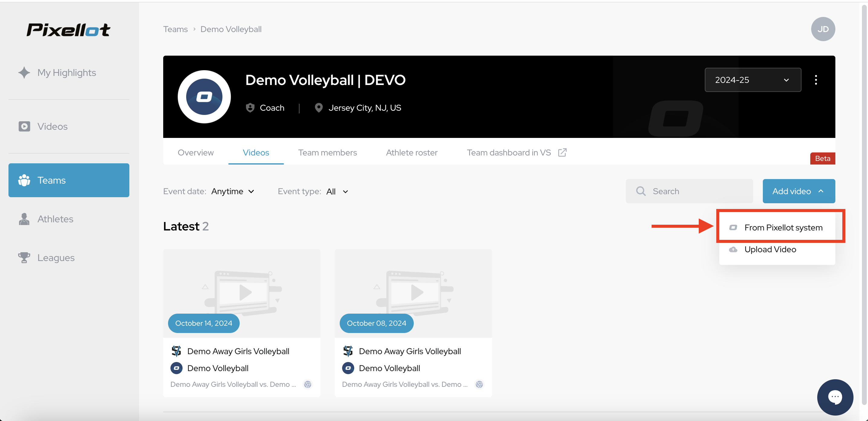The width and height of the screenshot is (868, 421).
Task: Choose the Upload Video option
Action: [x=777, y=250]
